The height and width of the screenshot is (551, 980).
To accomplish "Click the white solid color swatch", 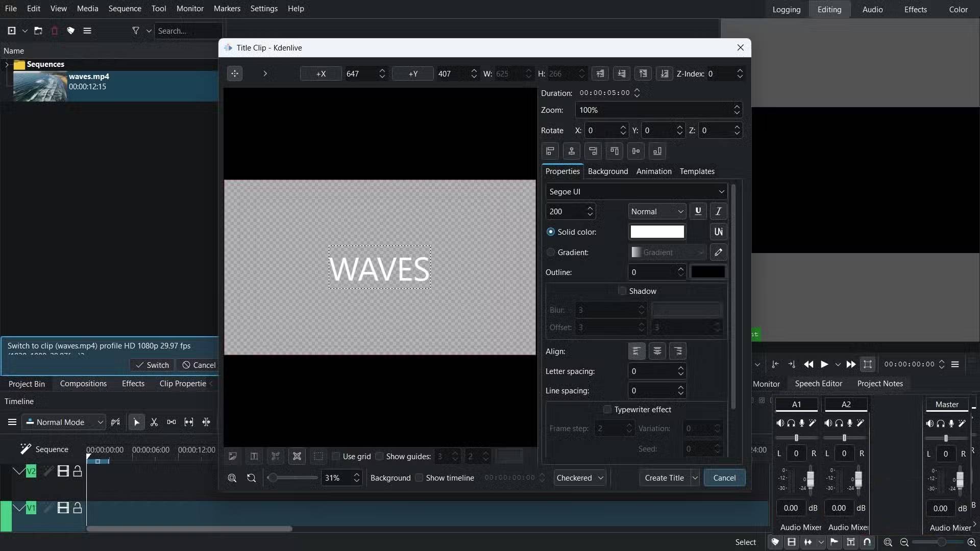I will point(657,232).
